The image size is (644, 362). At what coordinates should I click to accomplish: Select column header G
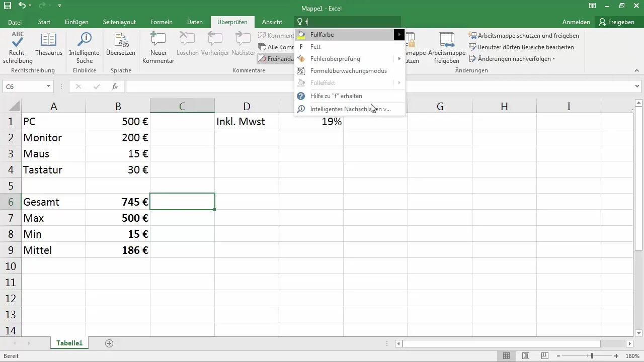tap(440, 106)
